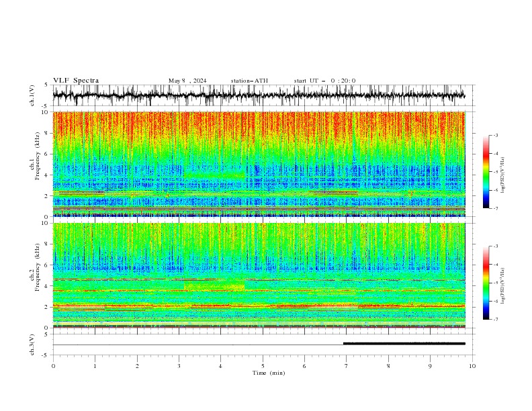The image size is (532, 411).
Task: Click the "-3" label on ch.2 colorbar
Action: (x=495, y=246)
